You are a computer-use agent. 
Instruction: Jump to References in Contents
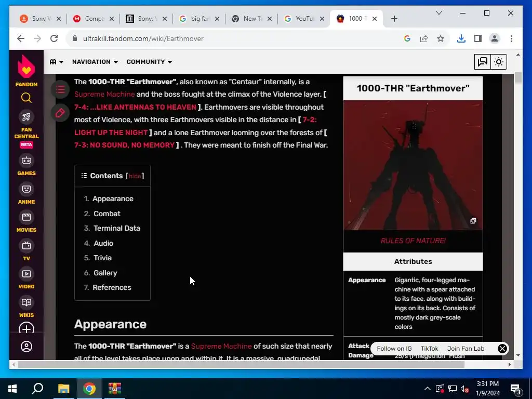click(112, 287)
